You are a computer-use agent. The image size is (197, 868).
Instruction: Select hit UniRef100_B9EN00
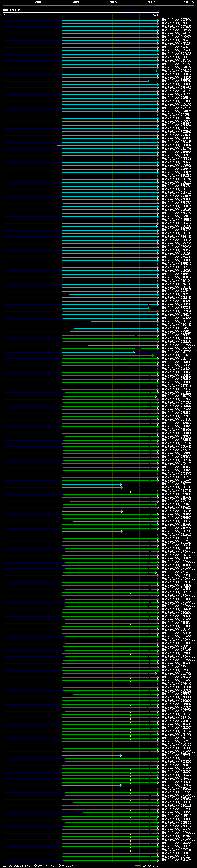click(176, 819)
